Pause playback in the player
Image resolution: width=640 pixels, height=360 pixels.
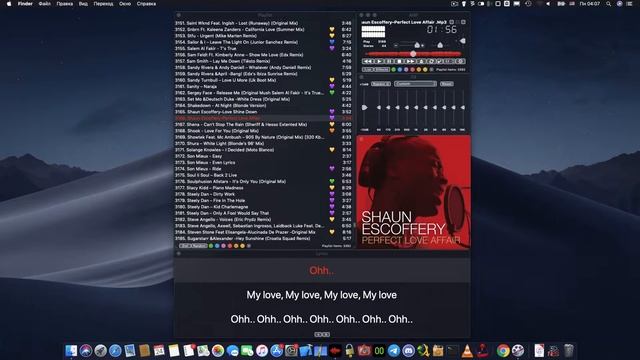click(x=389, y=61)
